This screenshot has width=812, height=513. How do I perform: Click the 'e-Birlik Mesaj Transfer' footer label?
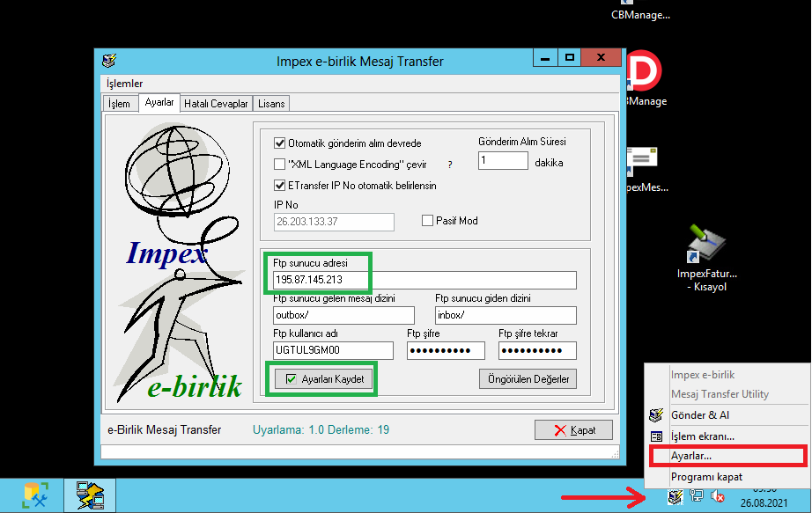(164, 429)
